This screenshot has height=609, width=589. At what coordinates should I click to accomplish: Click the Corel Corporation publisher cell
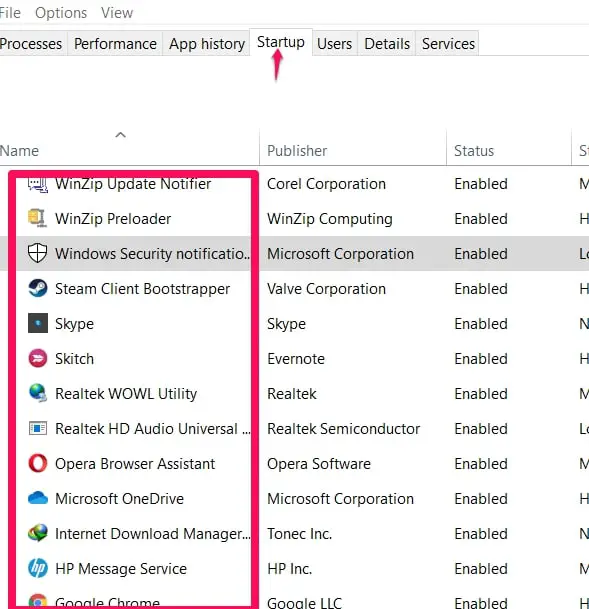coord(326,184)
